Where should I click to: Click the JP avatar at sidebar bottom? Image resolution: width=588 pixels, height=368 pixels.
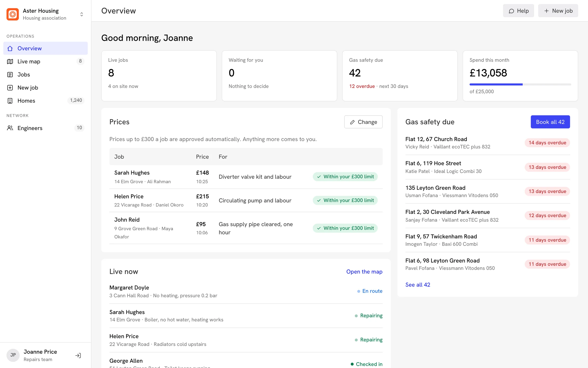(13, 355)
